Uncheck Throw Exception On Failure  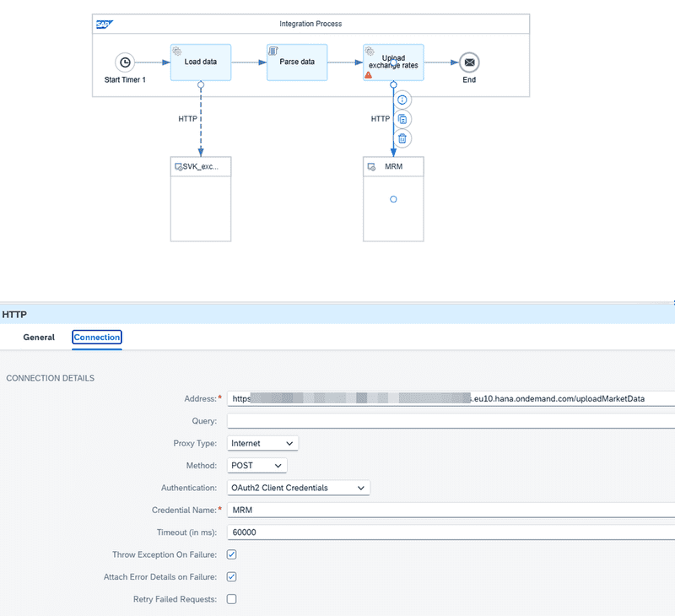point(231,554)
